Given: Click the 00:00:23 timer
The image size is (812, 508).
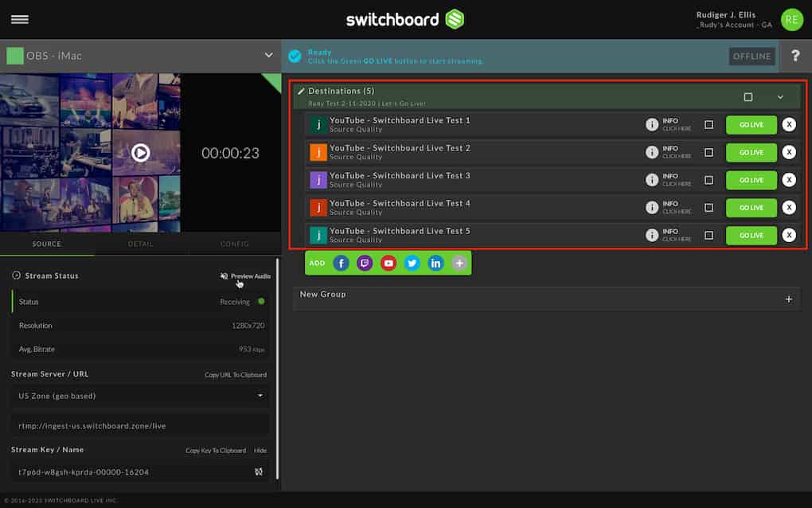Looking at the screenshot, I should tap(230, 154).
